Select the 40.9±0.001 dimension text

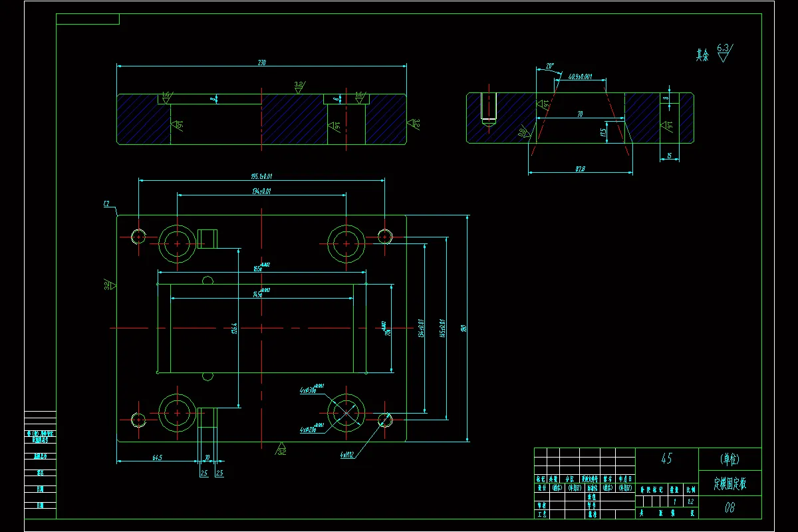(x=580, y=76)
